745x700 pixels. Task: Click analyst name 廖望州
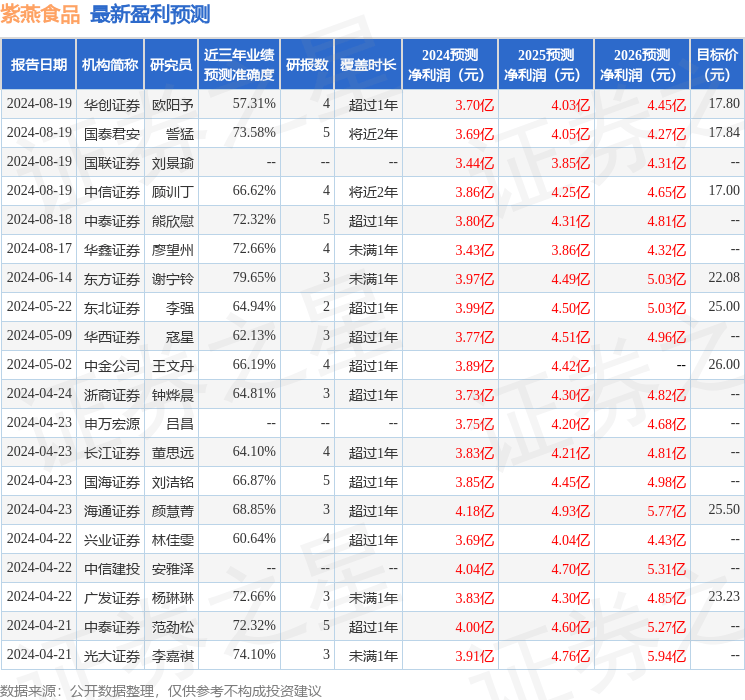tap(172, 250)
